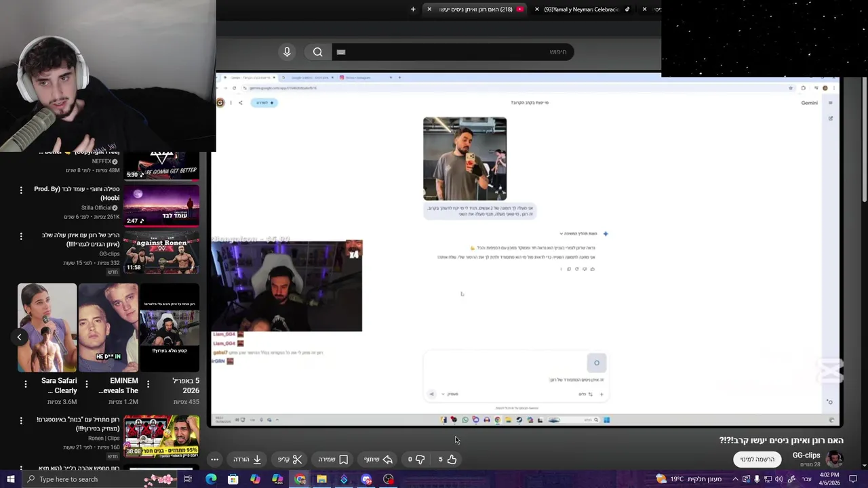Viewport: 868px width, 488px height.
Task: Click the Share (שיתוף) button
Action: [x=378, y=459]
